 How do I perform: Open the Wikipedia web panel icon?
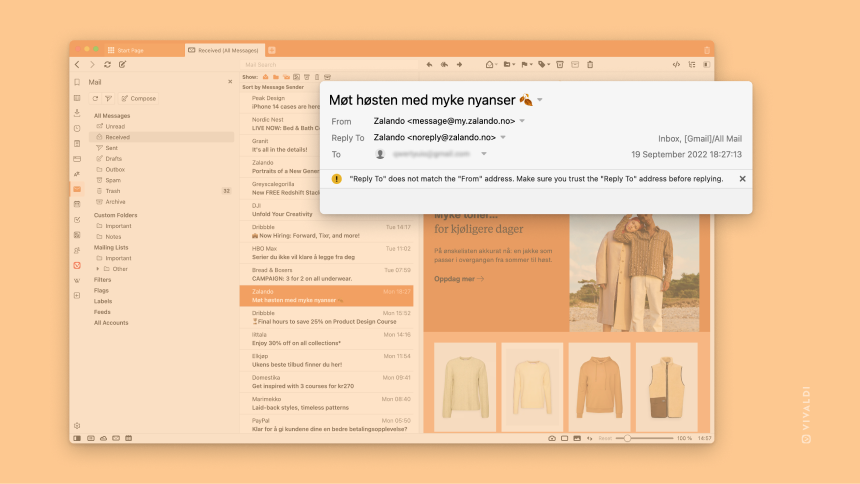(77, 280)
